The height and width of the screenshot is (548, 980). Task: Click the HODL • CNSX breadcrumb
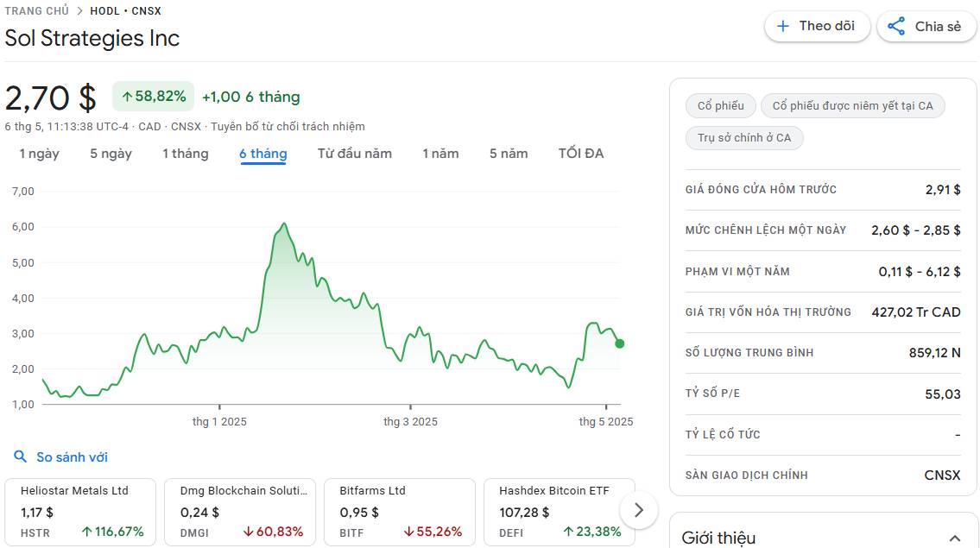(x=125, y=11)
